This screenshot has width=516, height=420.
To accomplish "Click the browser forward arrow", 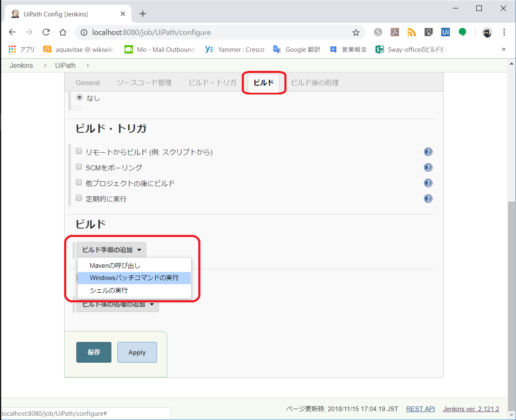I will click(29, 32).
